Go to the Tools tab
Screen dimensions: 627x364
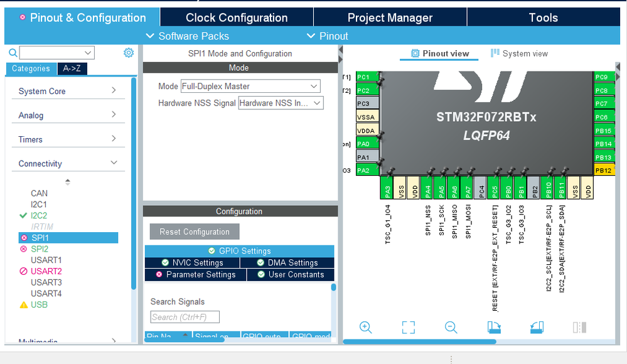(543, 18)
